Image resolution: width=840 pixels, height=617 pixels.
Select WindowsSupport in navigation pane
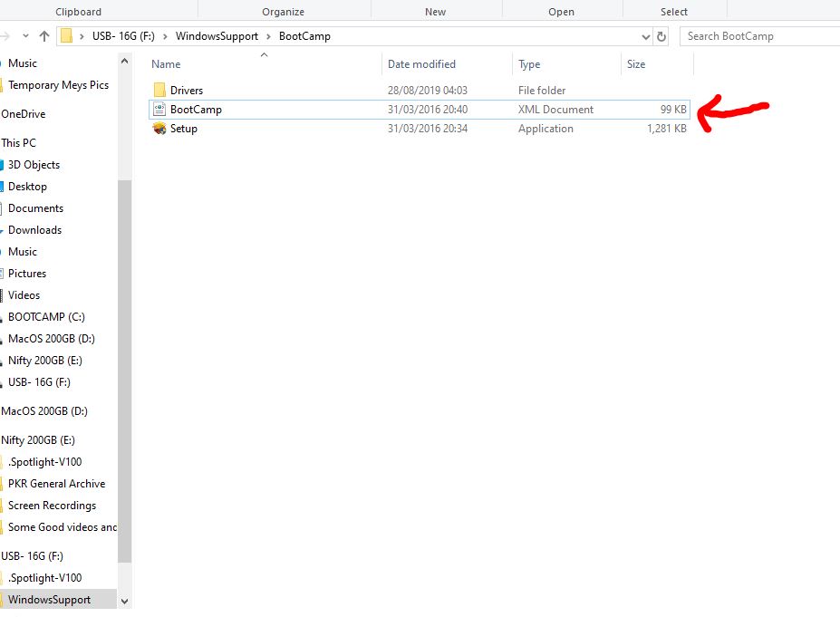pyautogui.click(x=49, y=600)
